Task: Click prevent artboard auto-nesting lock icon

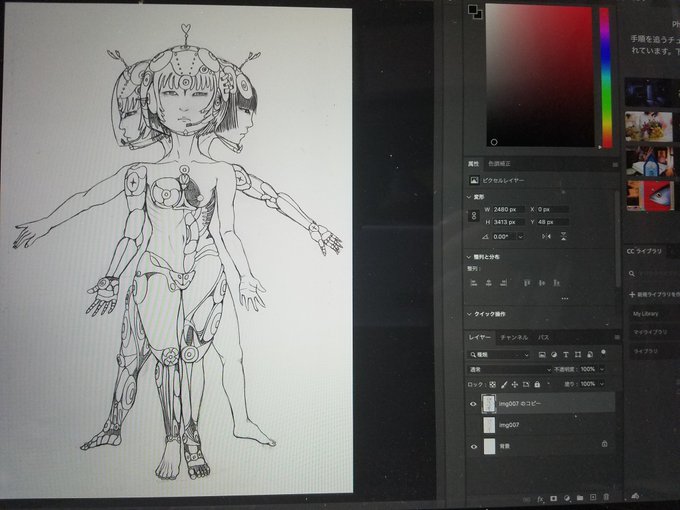Action: 526,384
